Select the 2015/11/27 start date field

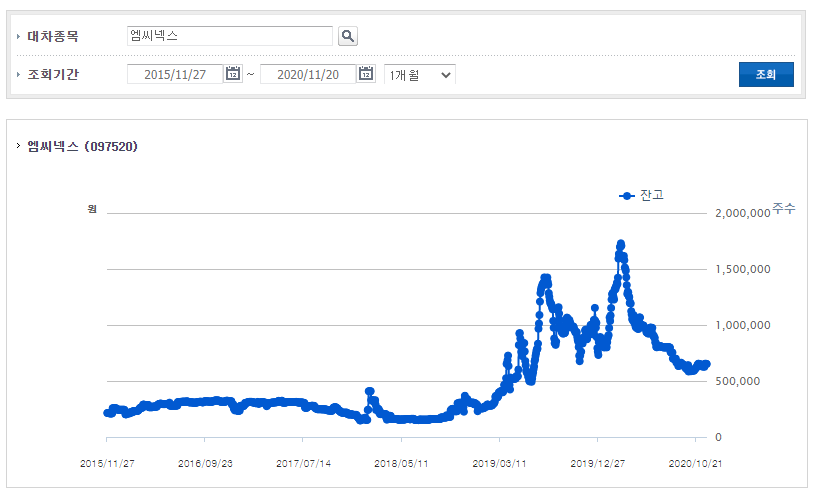point(175,74)
